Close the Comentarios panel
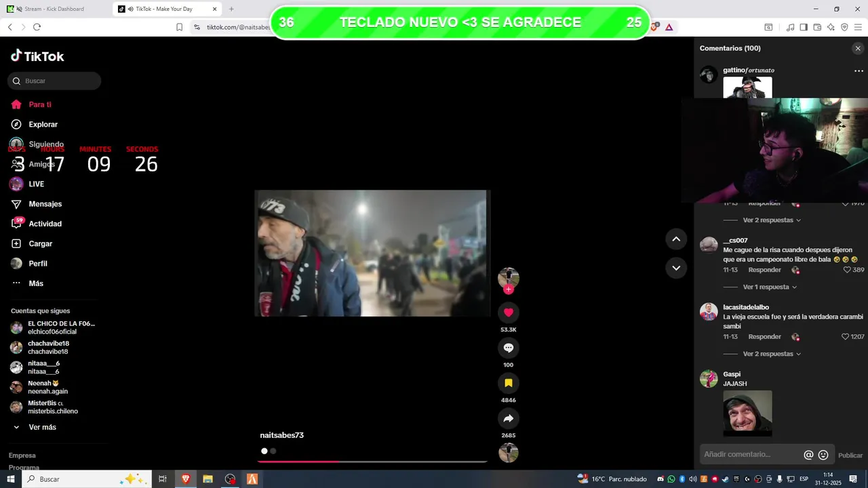This screenshot has height=488, width=868. click(858, 48)
